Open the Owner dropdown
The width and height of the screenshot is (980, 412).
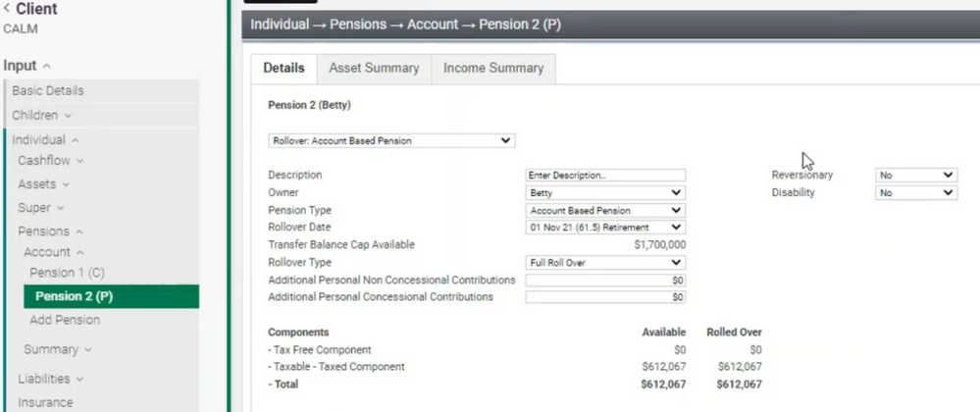coord(605,193)
